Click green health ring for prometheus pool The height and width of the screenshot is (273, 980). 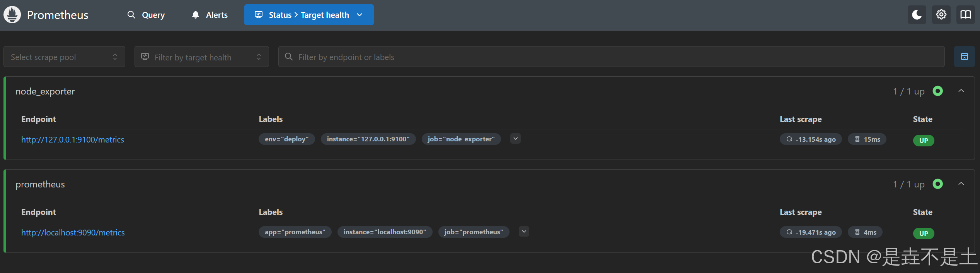938,184
